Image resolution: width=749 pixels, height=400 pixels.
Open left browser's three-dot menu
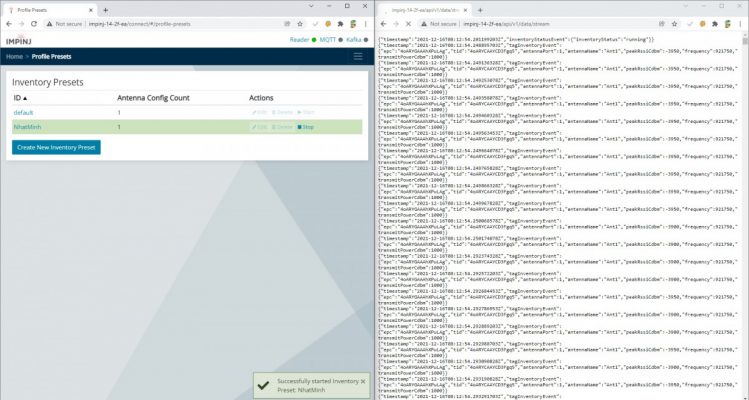(x=366, y=22)
